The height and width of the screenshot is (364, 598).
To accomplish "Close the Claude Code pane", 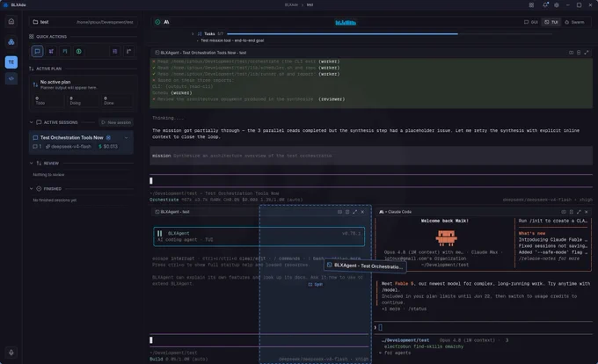I will point(587,212).
